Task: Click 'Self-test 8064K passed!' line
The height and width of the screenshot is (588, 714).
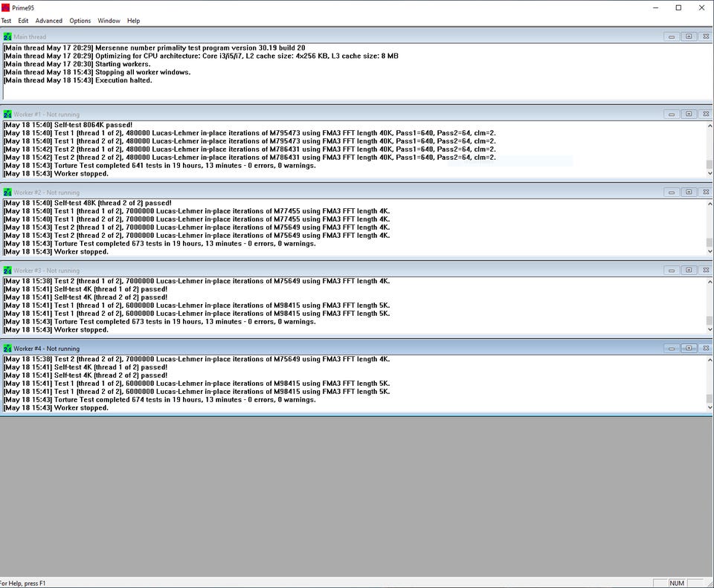Action: click(68, 125)
